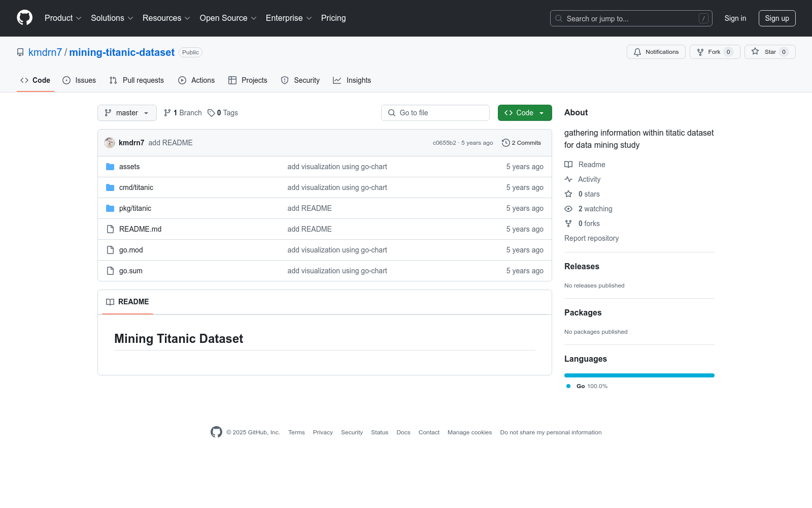
Task: Click footer Manage cookies link
Action: click(x=469, y=432)
